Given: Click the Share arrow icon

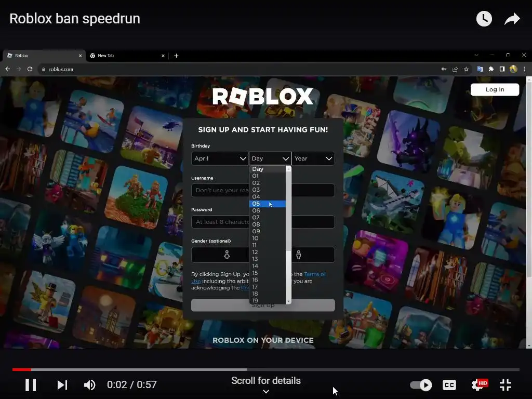Looking at the screenshot, I should coord(512,19).
